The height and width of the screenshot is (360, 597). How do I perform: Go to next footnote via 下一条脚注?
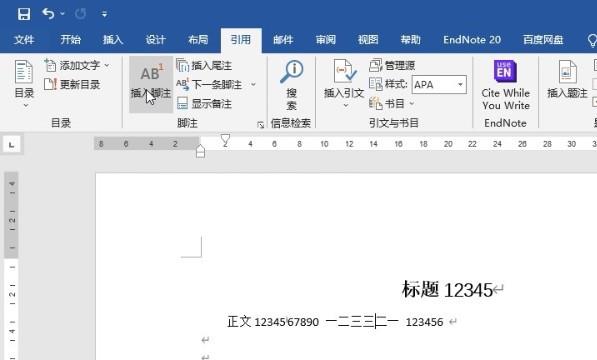tap(209, 84)
